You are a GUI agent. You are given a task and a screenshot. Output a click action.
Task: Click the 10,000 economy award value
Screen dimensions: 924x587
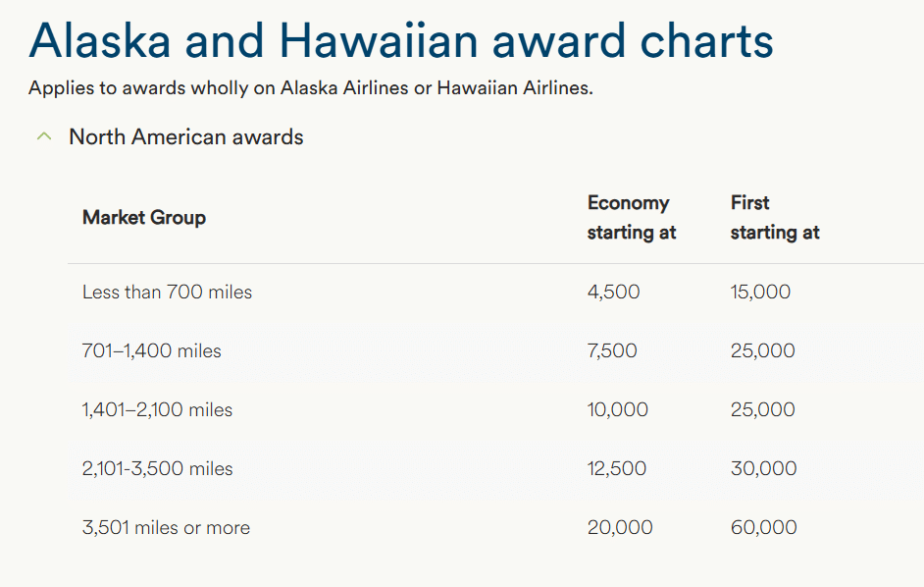pyautogui.click(x=618, y=409)
